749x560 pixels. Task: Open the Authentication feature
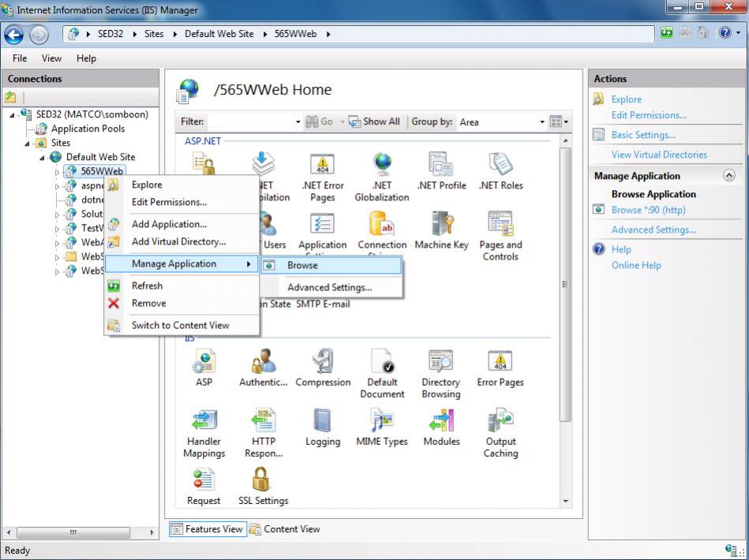click(x=263, y=368)
